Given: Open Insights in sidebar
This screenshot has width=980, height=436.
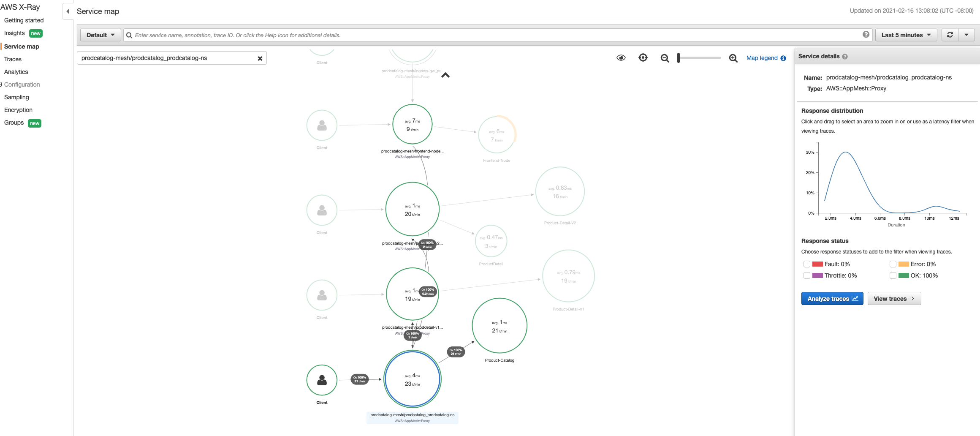Looking at the screenshot, I should coord(14,33).
